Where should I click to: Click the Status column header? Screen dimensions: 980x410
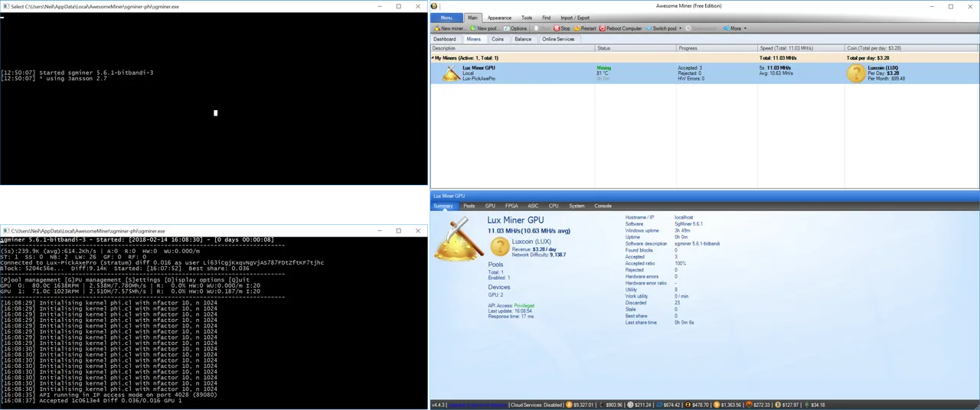coord(635,48)
